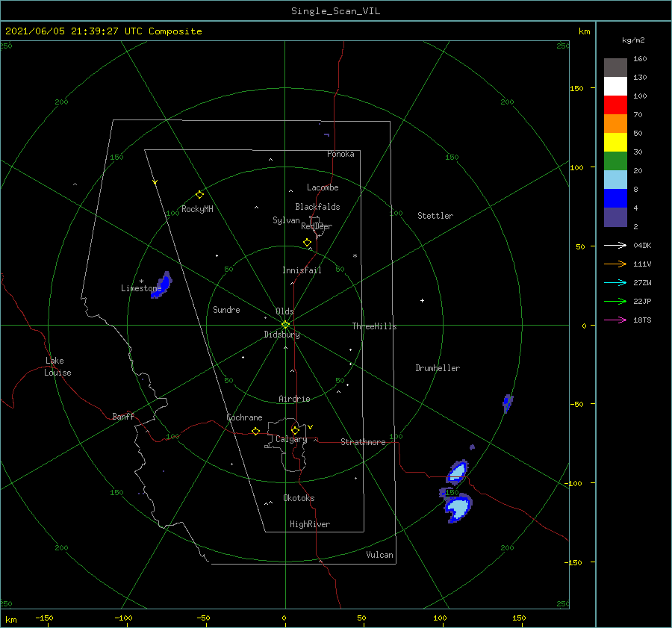Click the 160 legend value at top
The width and height of the screenshot is (672, 628).
(x=640, y=59)
